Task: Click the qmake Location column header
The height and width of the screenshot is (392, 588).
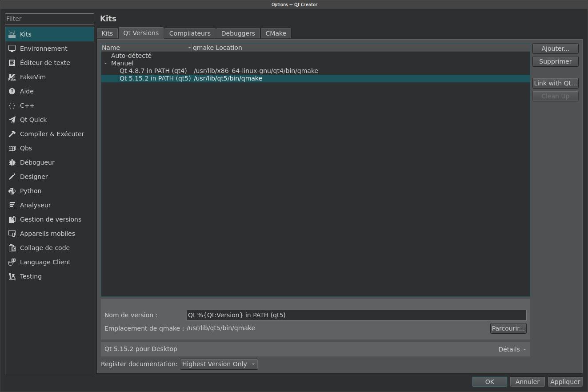Action: (360, 48)
